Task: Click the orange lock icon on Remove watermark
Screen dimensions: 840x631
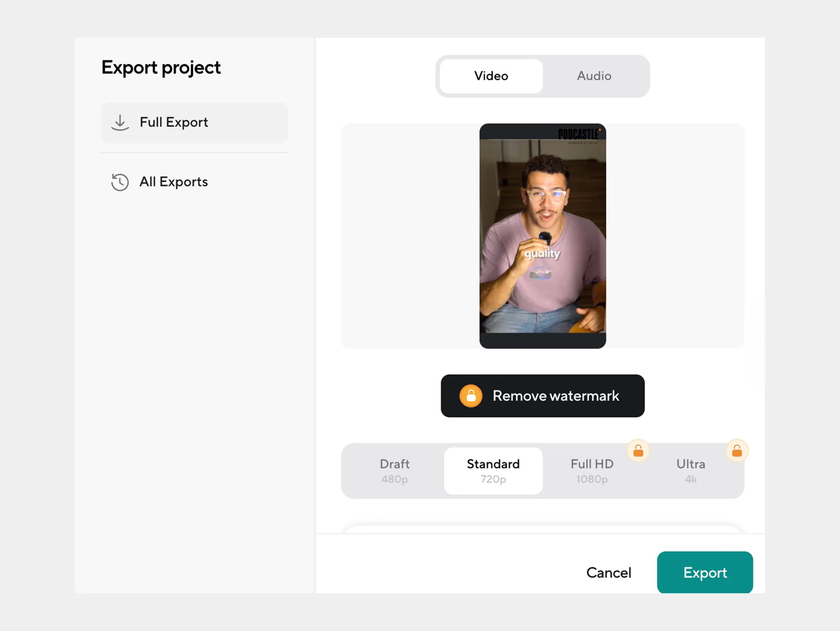Action: pyautogui.click(x=471, y=396)
